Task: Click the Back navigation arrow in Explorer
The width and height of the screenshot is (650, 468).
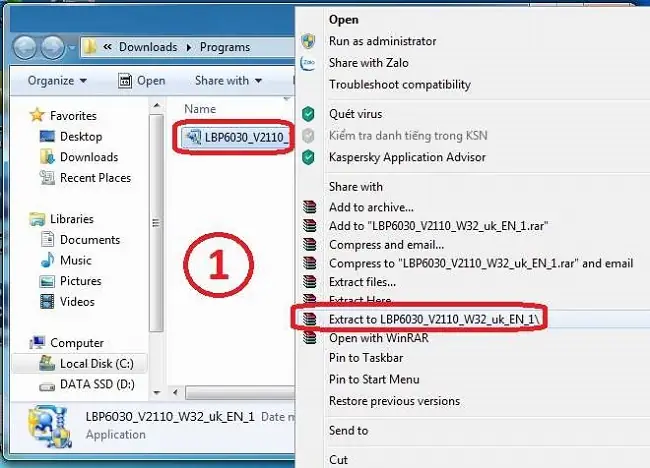Action: [25, 47]
